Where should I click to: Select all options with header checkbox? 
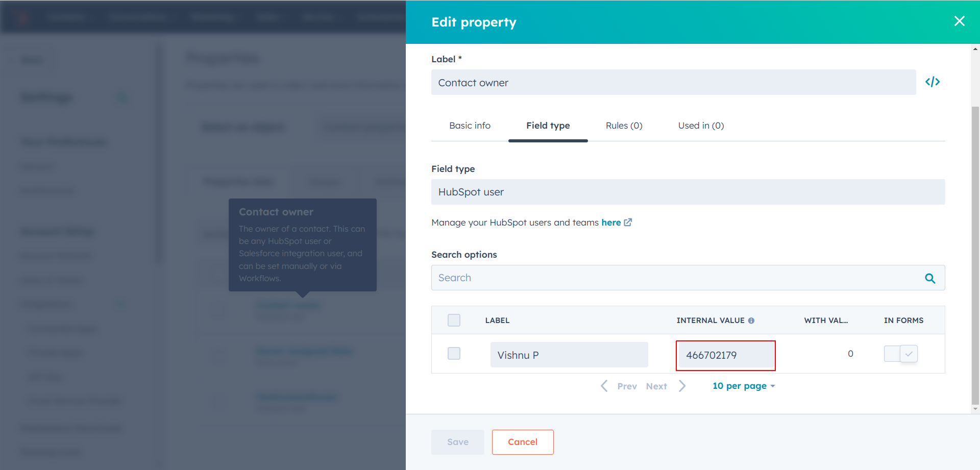pos(454,320)
